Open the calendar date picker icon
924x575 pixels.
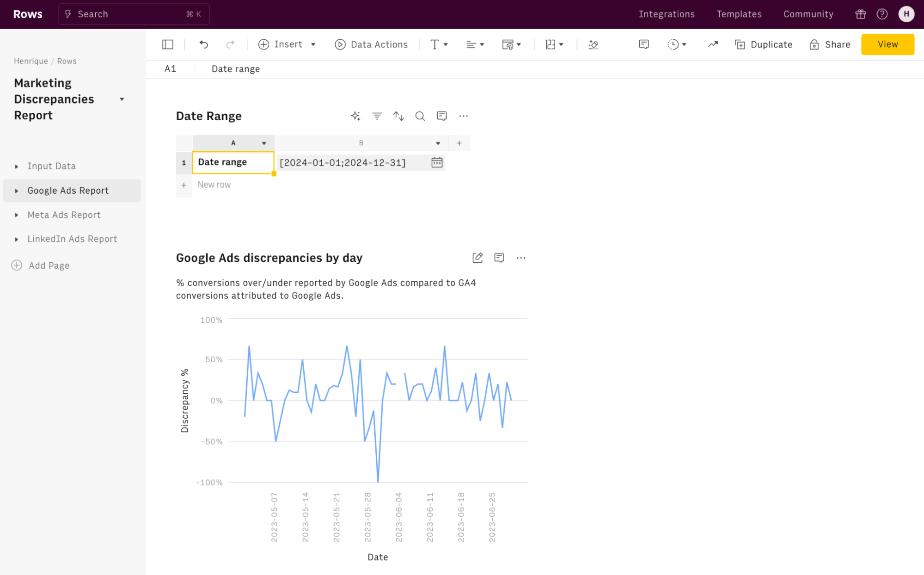(437, 162)
